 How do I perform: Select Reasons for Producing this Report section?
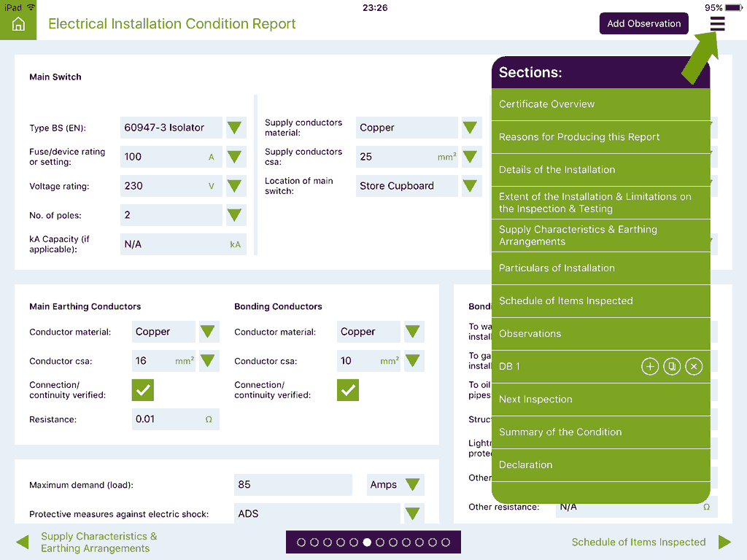pyautogui.click(x=601, y=137)
